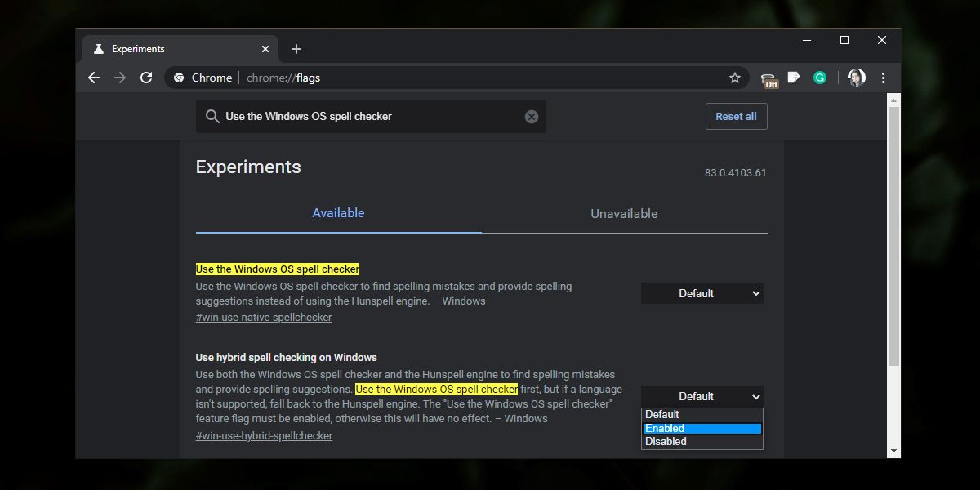Viewport: 980px width, 490px height.
Task: Open the Grammarly extension icon
Action: (820, 78)
